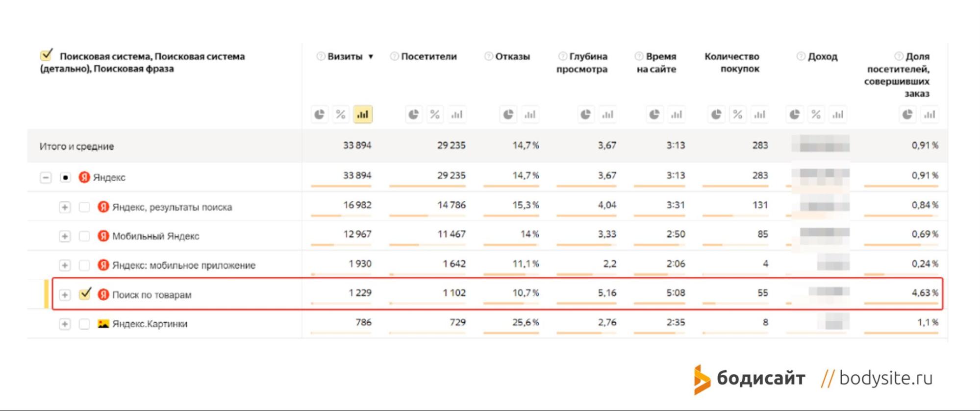The width and height of the screenshot is (980, 411).
Task: Select bar chart icon under Отказы
Action: point(530,115)
